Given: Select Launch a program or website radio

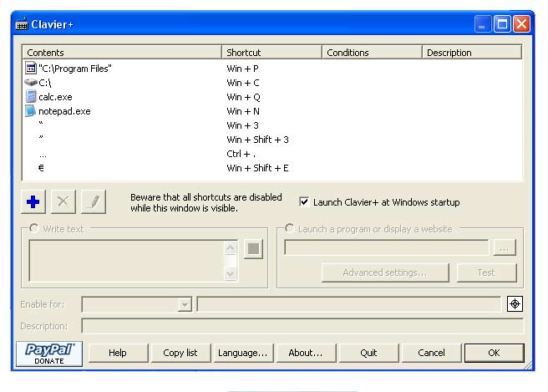Looking at the screenshot, I should pos(290,228).
